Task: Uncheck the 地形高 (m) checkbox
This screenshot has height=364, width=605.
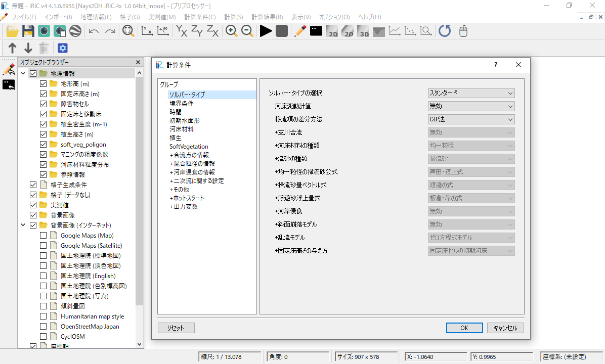Action: (43, 84)
